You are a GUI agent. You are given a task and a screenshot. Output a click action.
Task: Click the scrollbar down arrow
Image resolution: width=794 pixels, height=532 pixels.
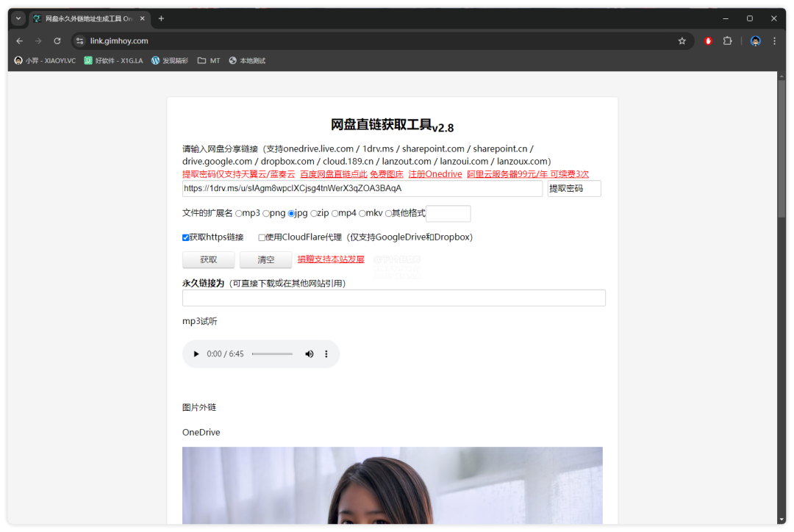click(782, 520)
